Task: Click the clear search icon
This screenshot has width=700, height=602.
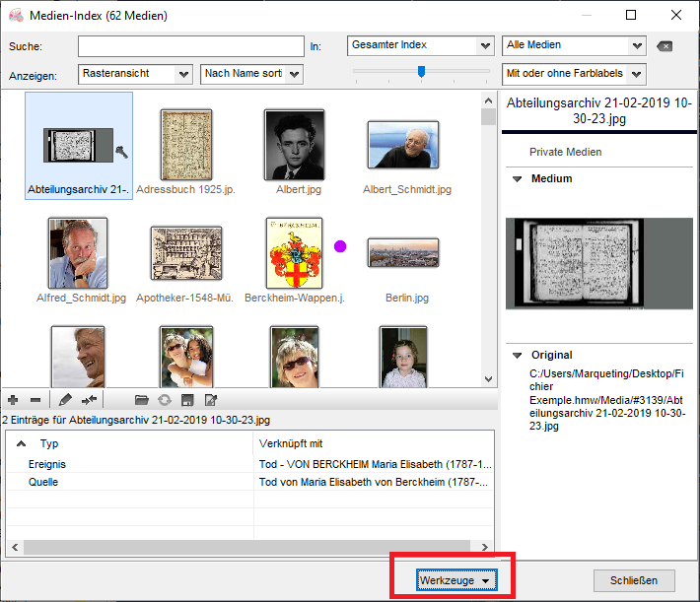Action: point(664,46)
